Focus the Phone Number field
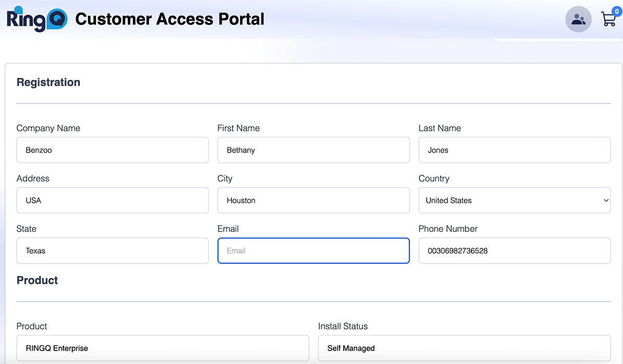The width and height of the screenshot is (623, 364). [514, 251]
